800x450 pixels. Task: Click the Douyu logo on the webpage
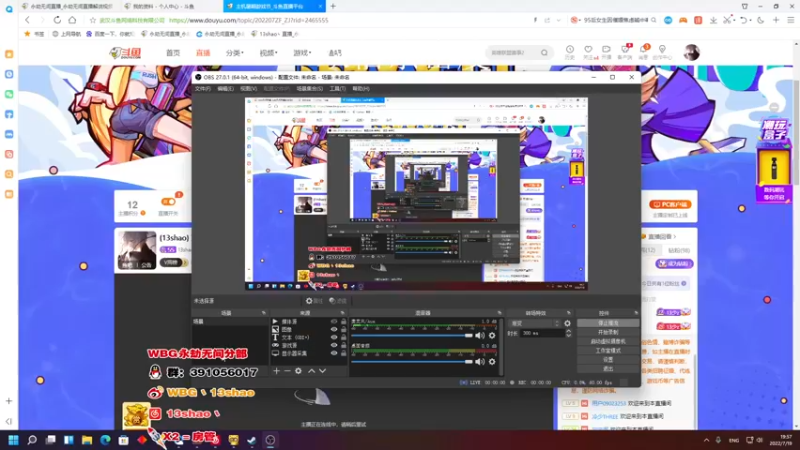click(126, 53)
